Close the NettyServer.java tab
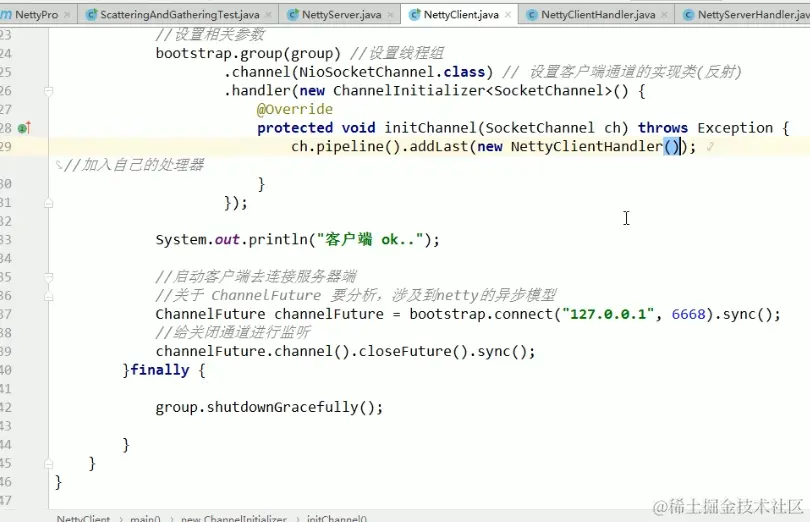 [x=391, y=15]
